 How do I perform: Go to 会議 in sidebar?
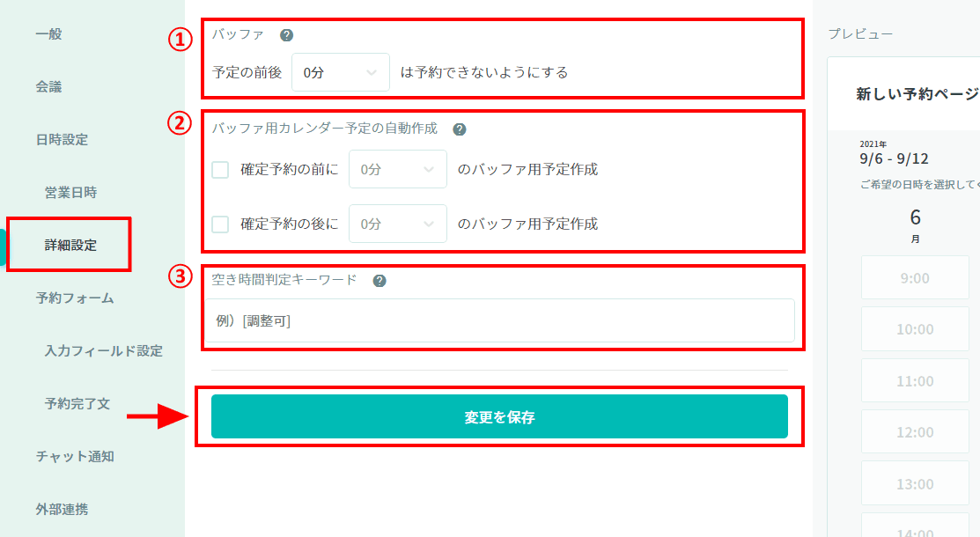[48, 87]
